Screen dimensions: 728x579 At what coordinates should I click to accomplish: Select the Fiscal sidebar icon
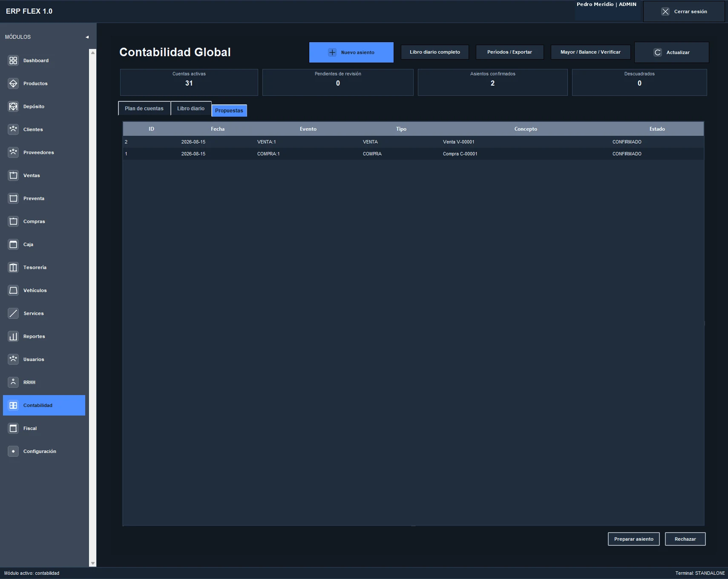pyautogui.click(x=13, y=428)
